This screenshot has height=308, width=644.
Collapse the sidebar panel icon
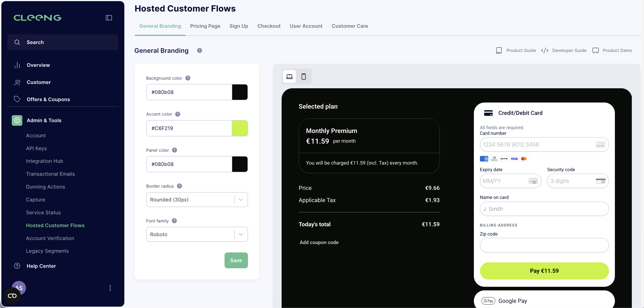[x=109, y=18]
